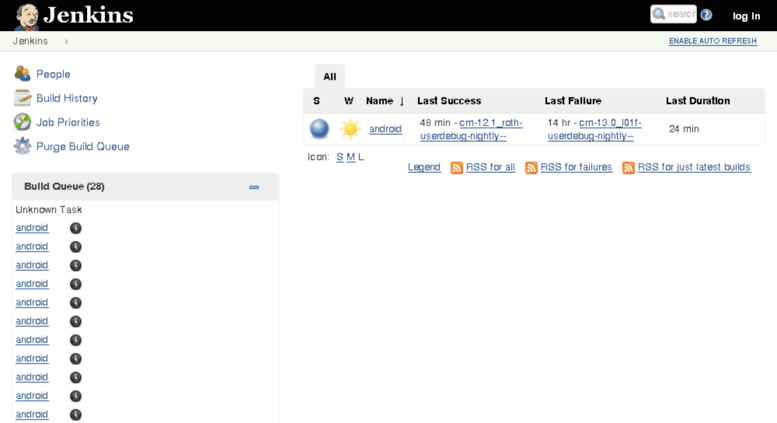The image size is (777, 423).
Task: Open the search help question mark icon
Action: pyautogui.click(x=707, y=15)
